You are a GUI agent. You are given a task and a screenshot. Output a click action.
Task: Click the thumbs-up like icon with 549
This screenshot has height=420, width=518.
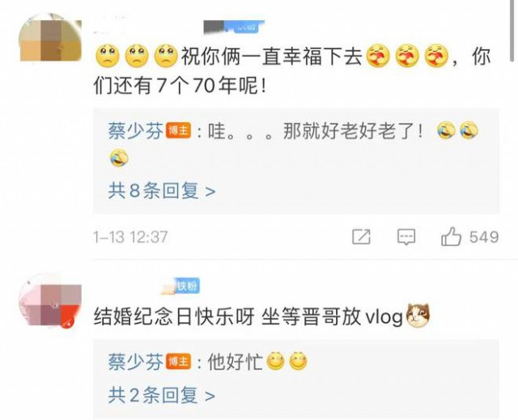click(451, 236)
